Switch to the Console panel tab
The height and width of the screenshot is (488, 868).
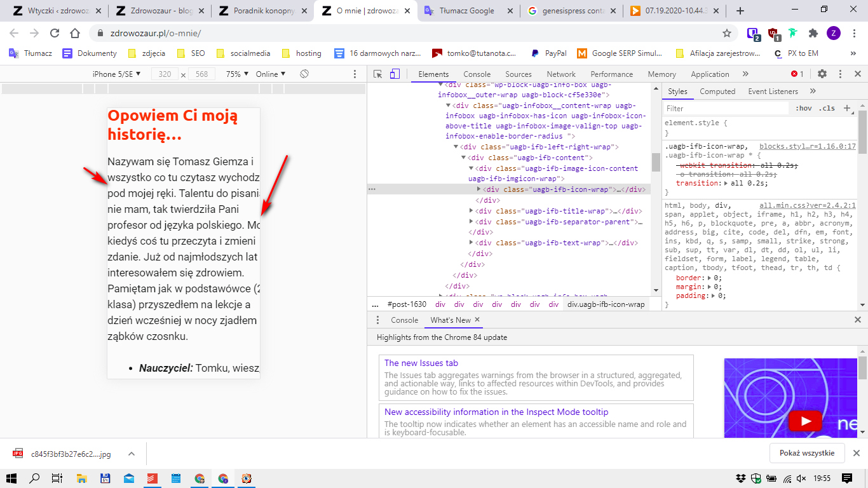click(x=477, y=74)
